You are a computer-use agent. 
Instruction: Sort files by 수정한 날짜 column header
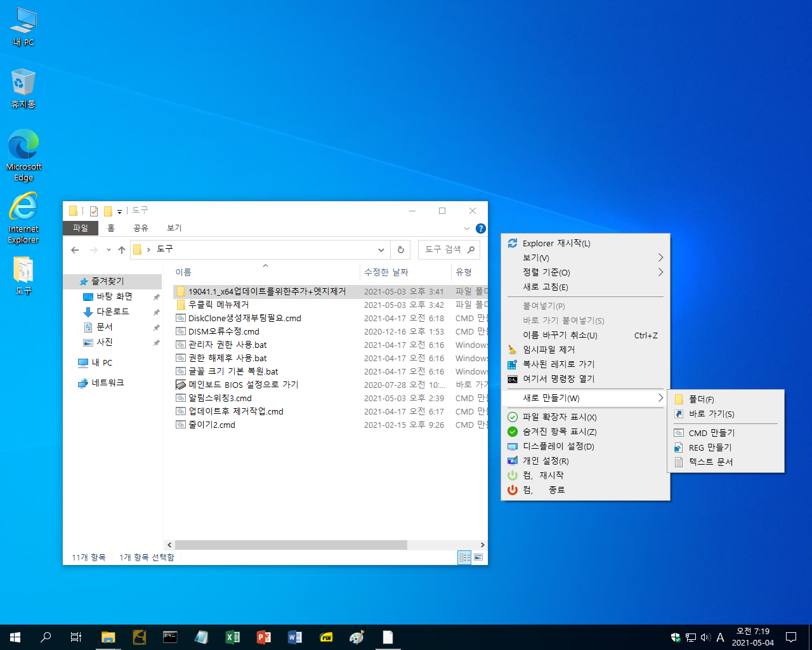405,272
